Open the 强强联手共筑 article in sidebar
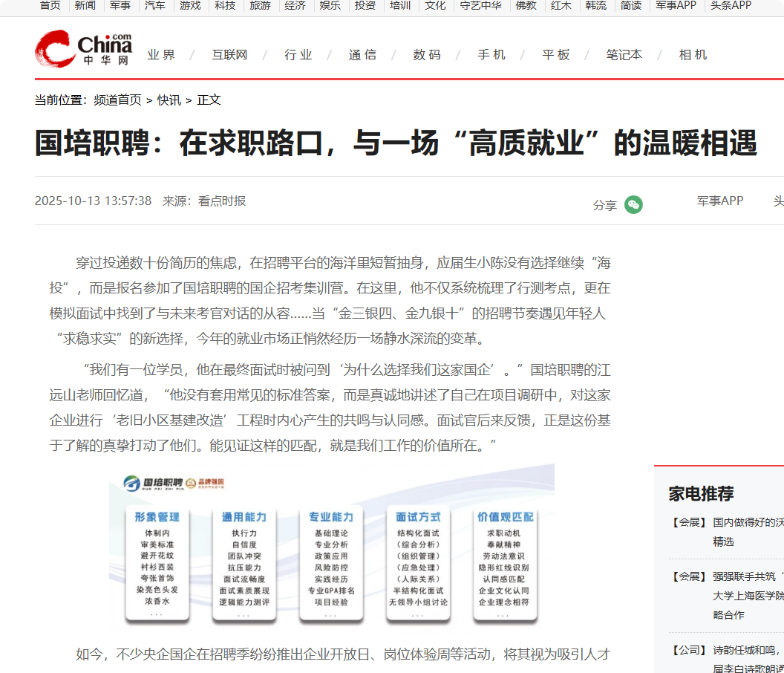 [748, 576]
